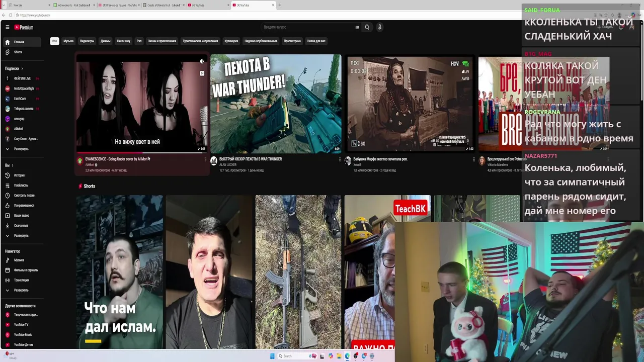Open YouTube Music in the sidebar
The image size is (644, 362).
23,335
